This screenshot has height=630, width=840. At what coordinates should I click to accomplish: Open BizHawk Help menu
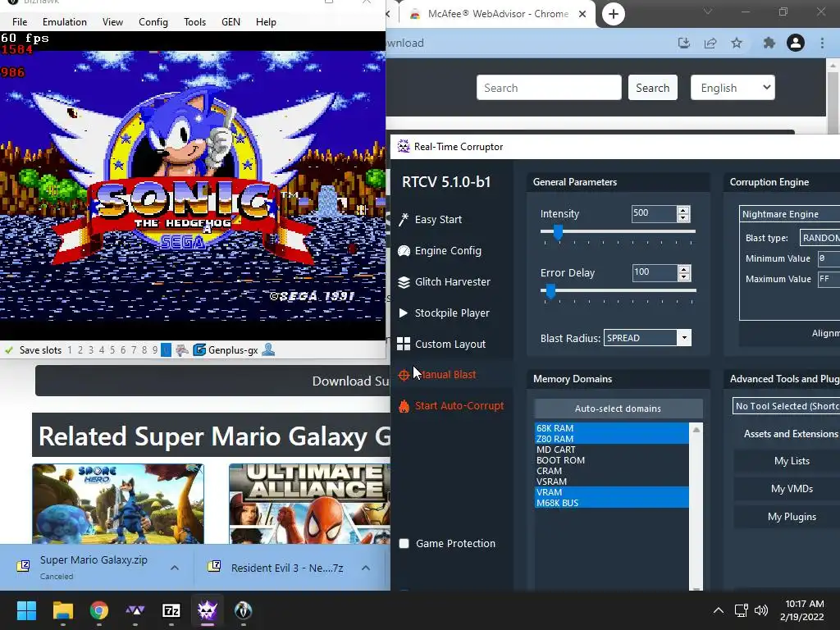(x=266, y=22)
